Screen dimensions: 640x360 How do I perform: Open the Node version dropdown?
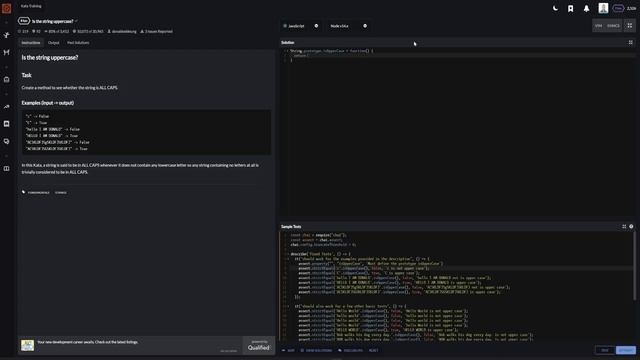pyautogui.click(x=348, y=26)
